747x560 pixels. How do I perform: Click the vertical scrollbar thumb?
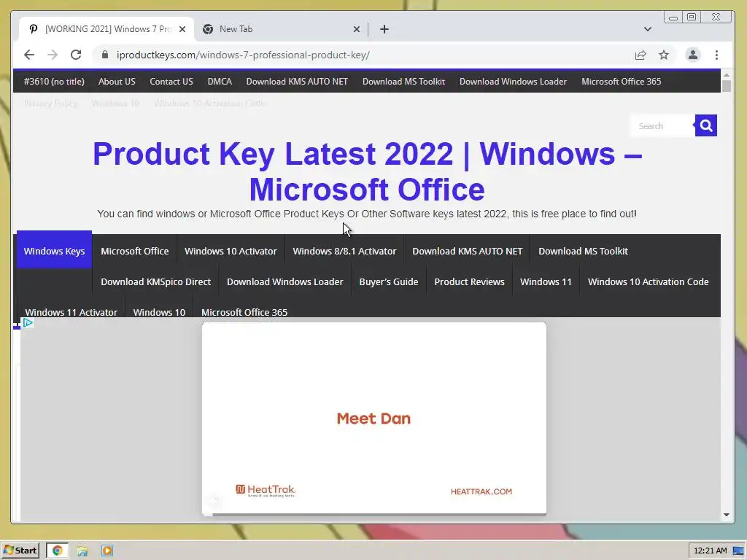(726, 86)
